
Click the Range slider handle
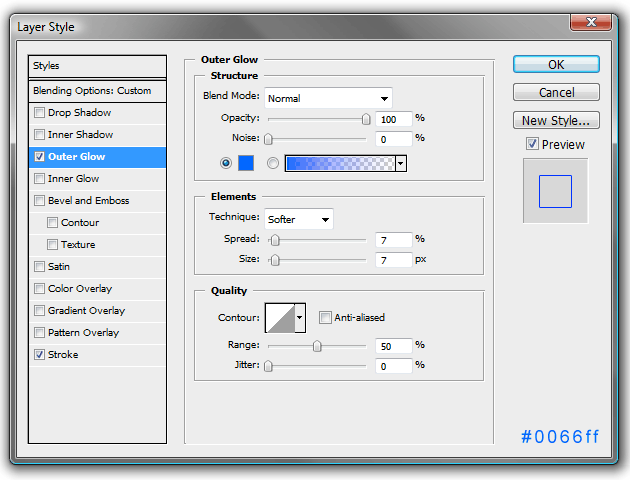317,346
